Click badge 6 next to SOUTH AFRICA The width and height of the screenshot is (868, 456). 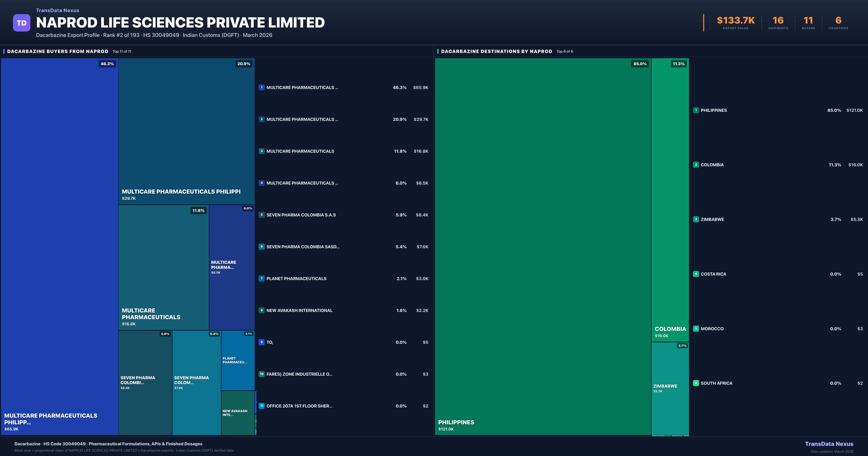696,383
